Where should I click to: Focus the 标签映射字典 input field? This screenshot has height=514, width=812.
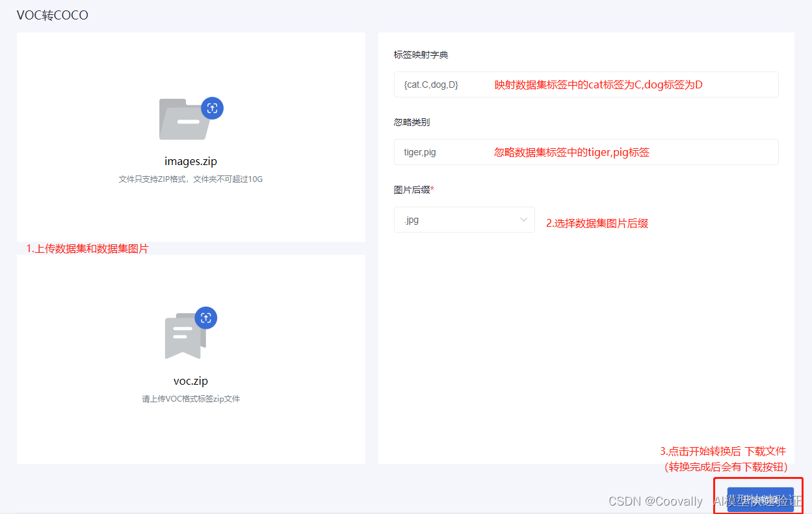click(586, 84)
